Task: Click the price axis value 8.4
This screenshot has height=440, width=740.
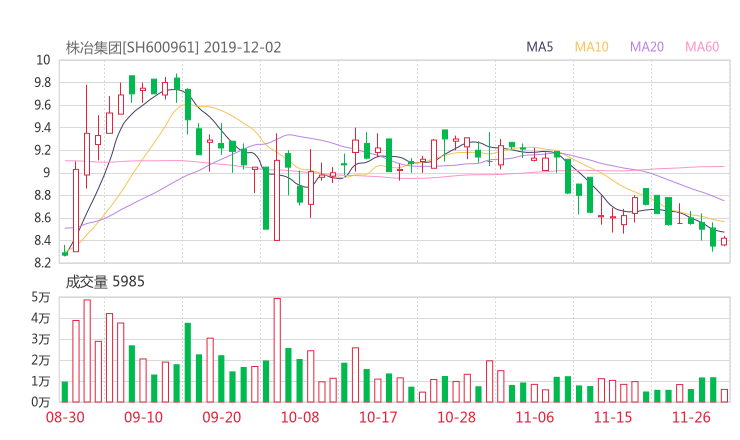Action: coord(42,241)
